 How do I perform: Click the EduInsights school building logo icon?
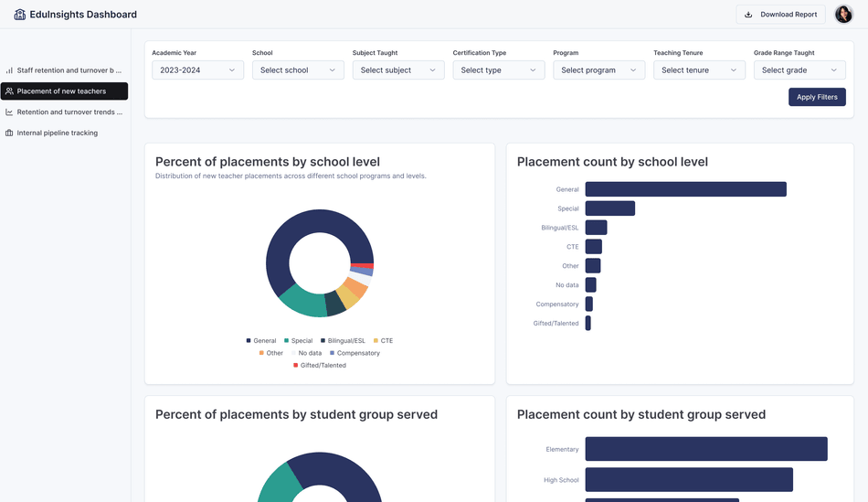(20, 15)
